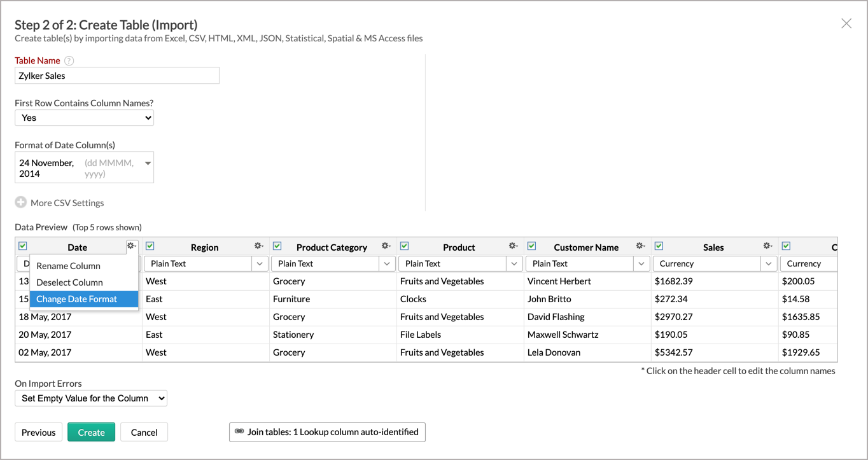This screenshot has width=868, height=460.
Task: Click the Create button
Action: tap(91, 432)
